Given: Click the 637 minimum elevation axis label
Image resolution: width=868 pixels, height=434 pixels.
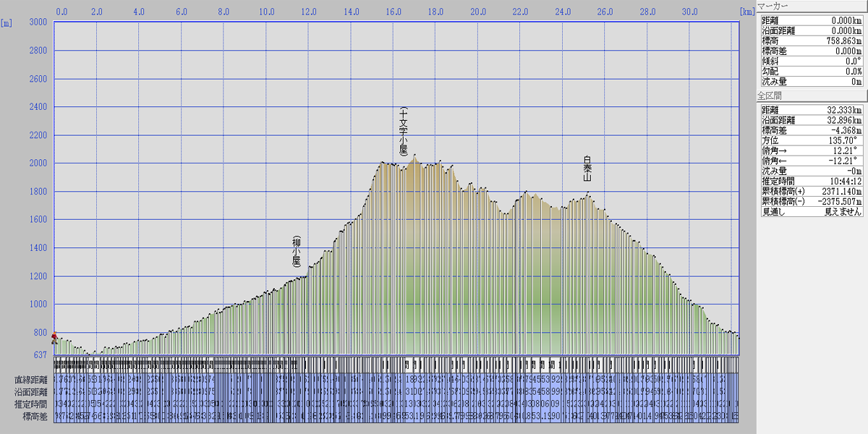Looking at the screenshot, I should pyautogui.click(x=40, y=354).
